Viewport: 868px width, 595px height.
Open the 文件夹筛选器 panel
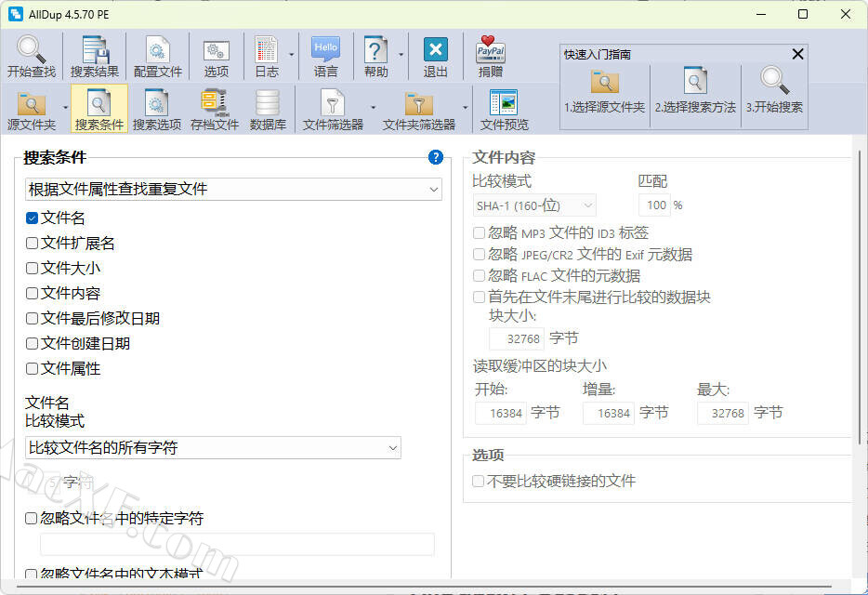pyautogui.click(x=418, y=111)
